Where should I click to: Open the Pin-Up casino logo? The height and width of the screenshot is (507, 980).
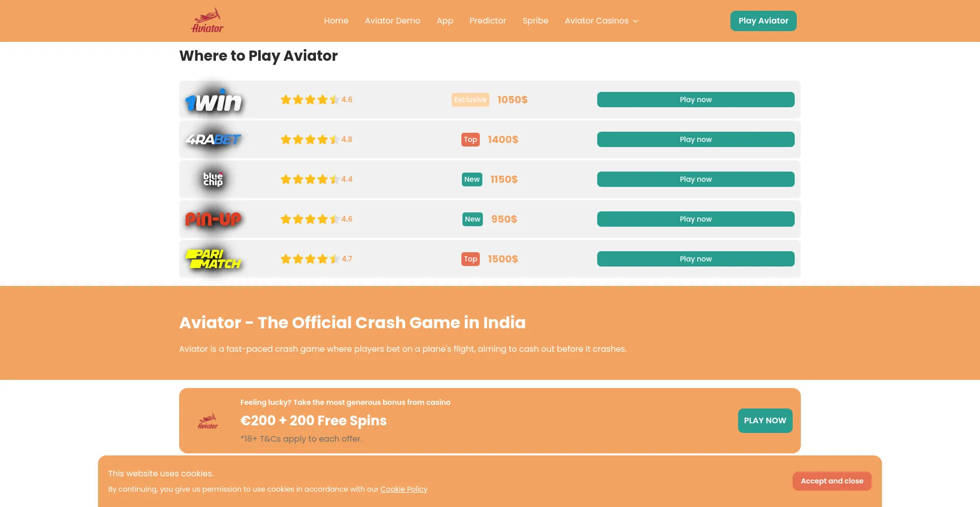213,219
